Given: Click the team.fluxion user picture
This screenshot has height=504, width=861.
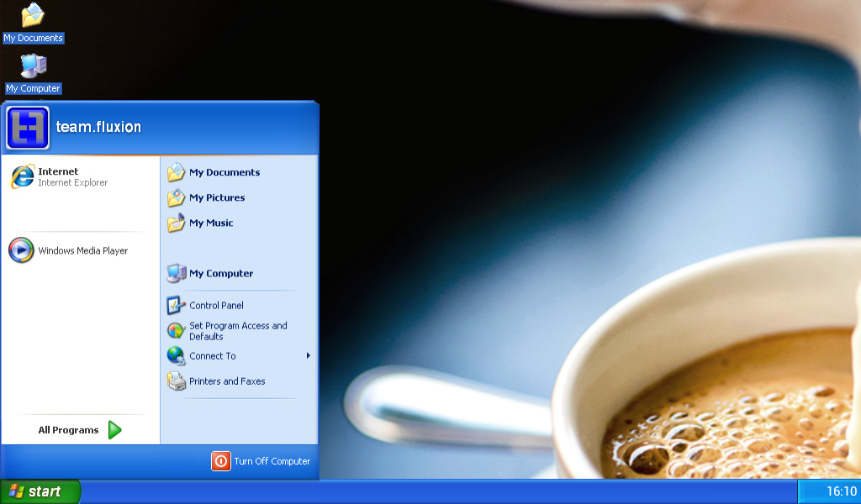Looking at the screenshot, I should click(x=28, y=127).
